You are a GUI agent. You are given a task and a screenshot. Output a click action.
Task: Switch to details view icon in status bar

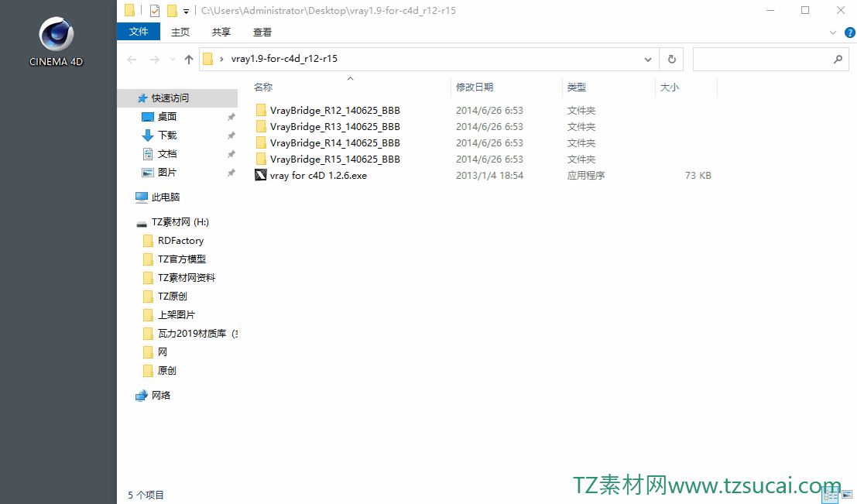(830, 495)
